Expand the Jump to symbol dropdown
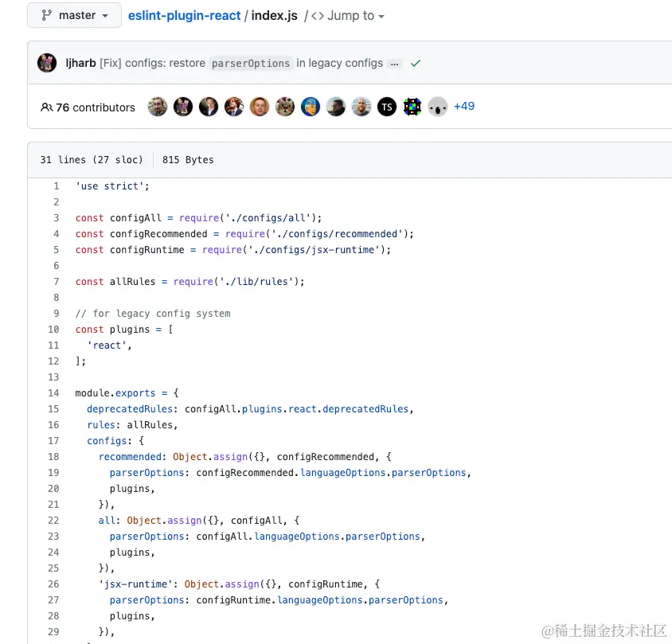Image resolution: width=672 pixels, height=644 pixels. click(x=348, y=16)
